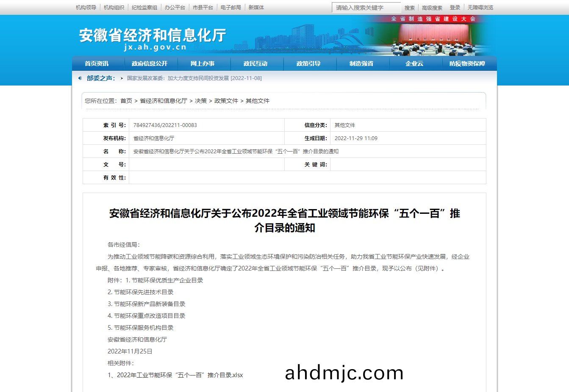This screenshot has width=569, height=392.
Task: Focus the keyword search input field
Action: pyautogui.click(x=366, y=8)
